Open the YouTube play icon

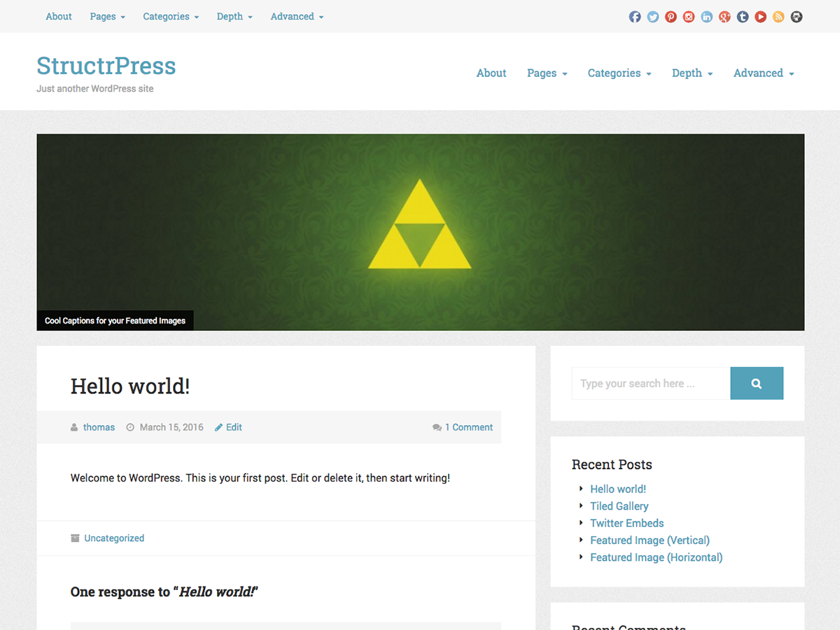[760, 17]
